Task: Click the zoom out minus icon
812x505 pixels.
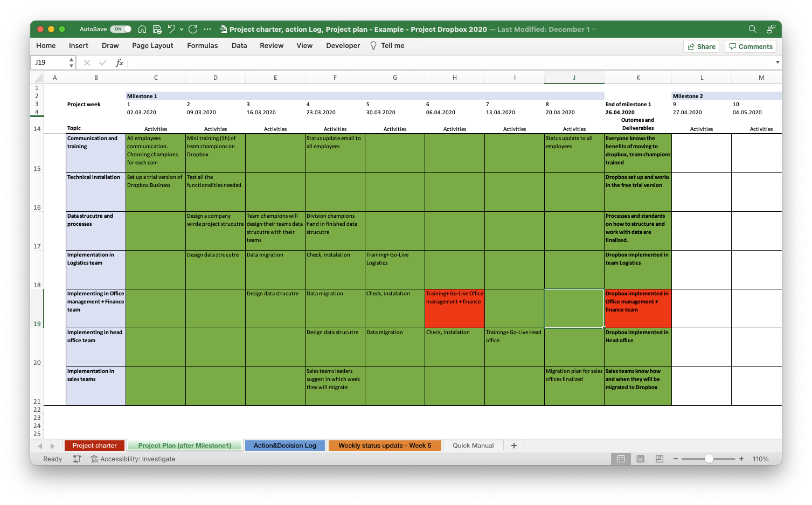Action: coord(676,459)
